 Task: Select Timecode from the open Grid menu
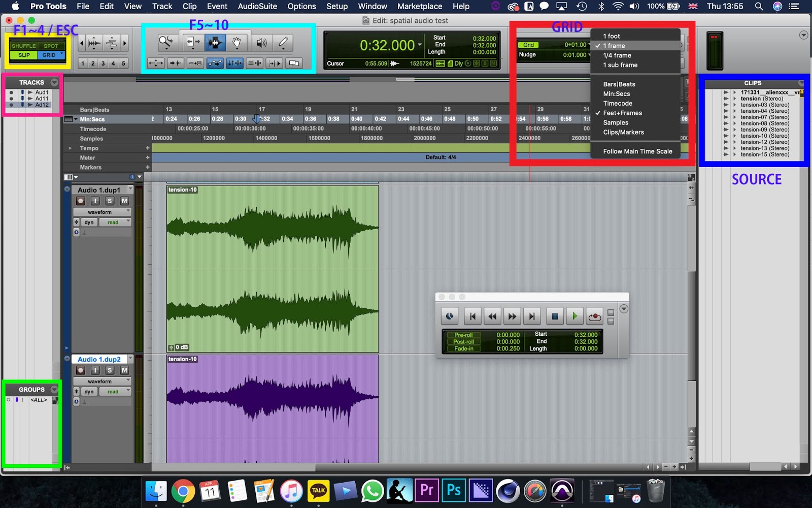[x=617, y=103]
